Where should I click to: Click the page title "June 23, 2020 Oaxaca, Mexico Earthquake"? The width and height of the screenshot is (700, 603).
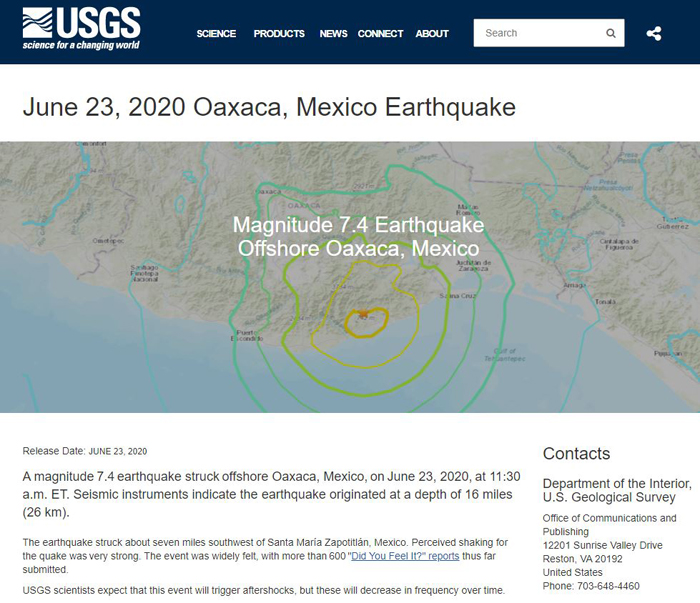[269, 107]
